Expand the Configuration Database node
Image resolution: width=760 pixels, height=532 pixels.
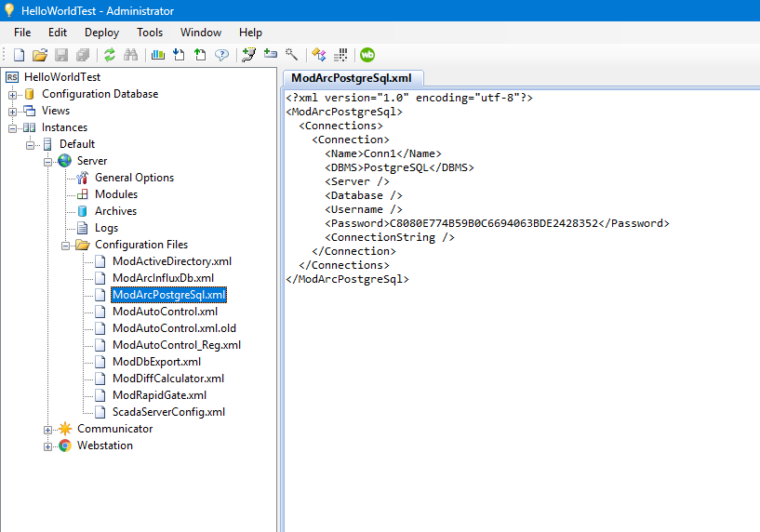point(13,95)
